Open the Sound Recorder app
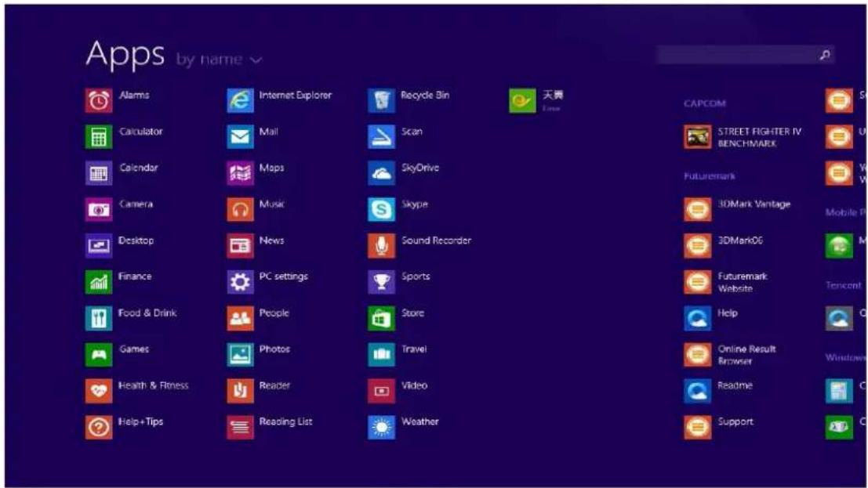 tap(381, 246)
